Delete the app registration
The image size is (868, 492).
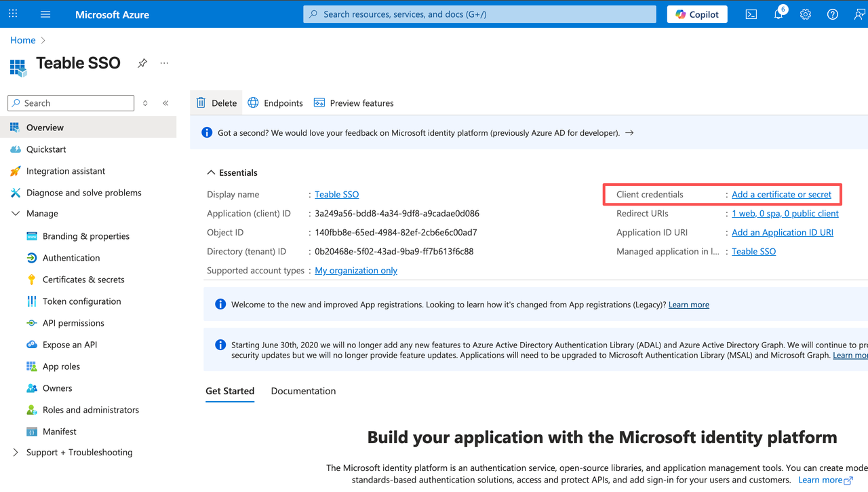[216, 103]
